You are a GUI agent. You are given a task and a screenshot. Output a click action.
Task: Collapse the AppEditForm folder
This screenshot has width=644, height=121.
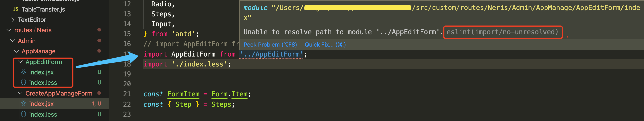click(x=20, y=62)
